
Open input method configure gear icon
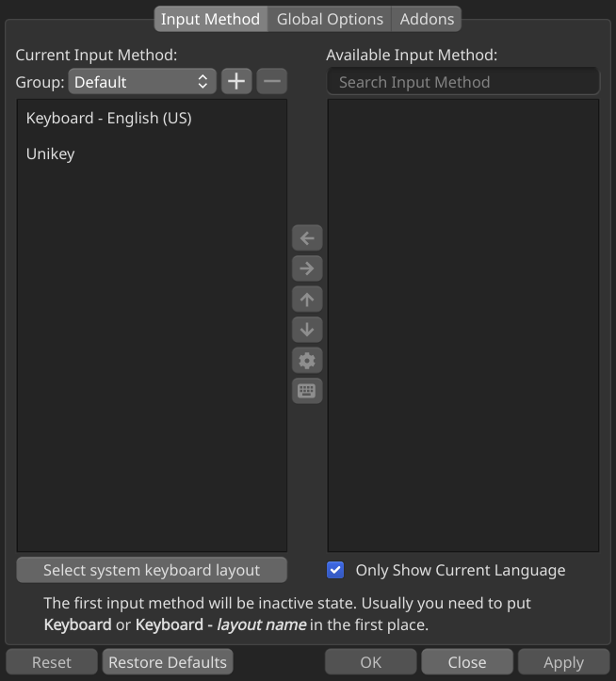[x=307, y=361]
